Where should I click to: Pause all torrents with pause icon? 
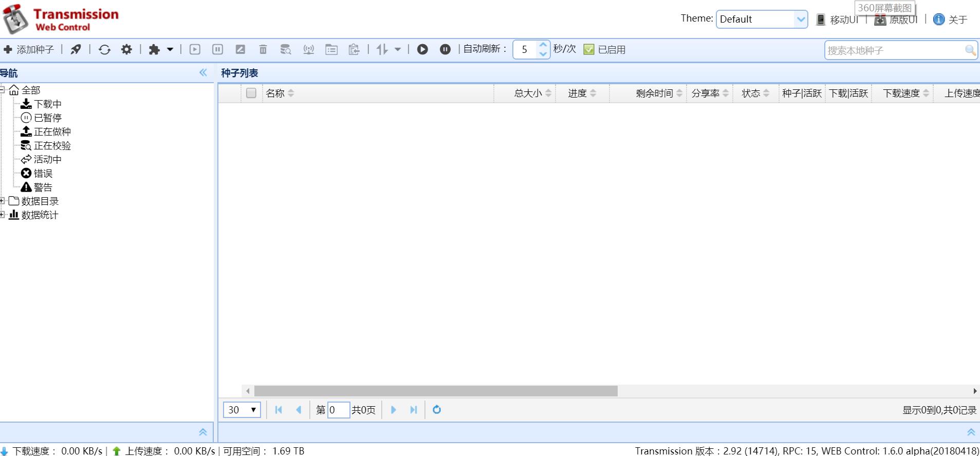pyautogui.click(x=445, y=49)
